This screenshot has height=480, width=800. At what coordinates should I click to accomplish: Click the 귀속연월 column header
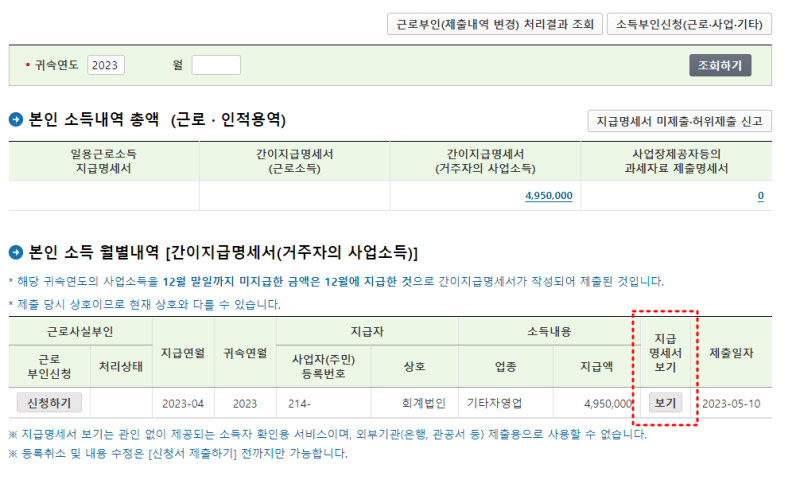[245, 352]
